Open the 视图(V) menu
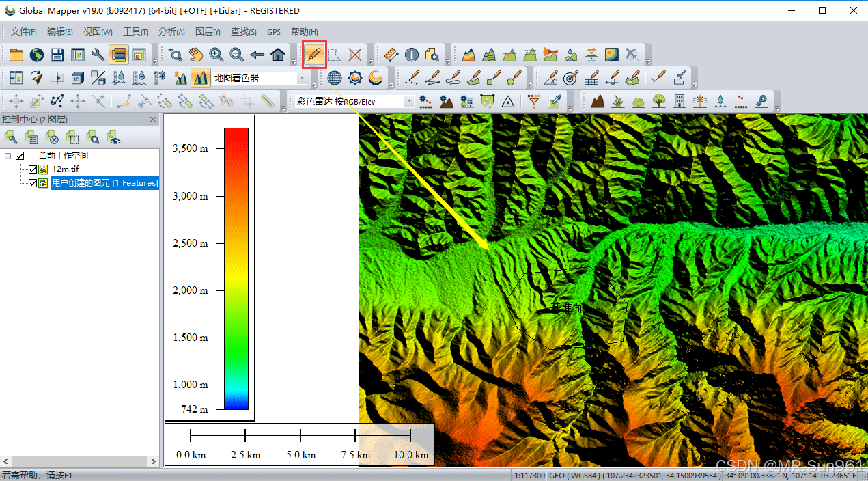Screen dimensions: 868x481 tap(98, 31)
